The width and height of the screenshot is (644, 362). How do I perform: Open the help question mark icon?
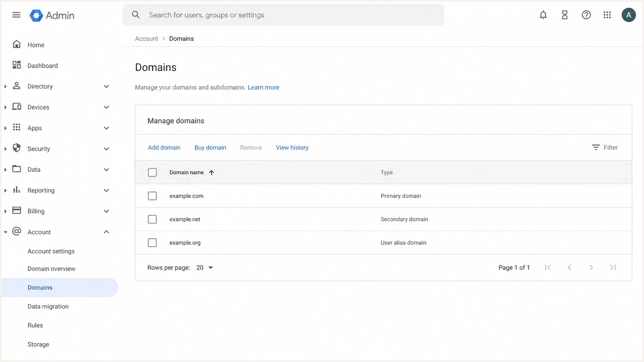click(586, 15)
